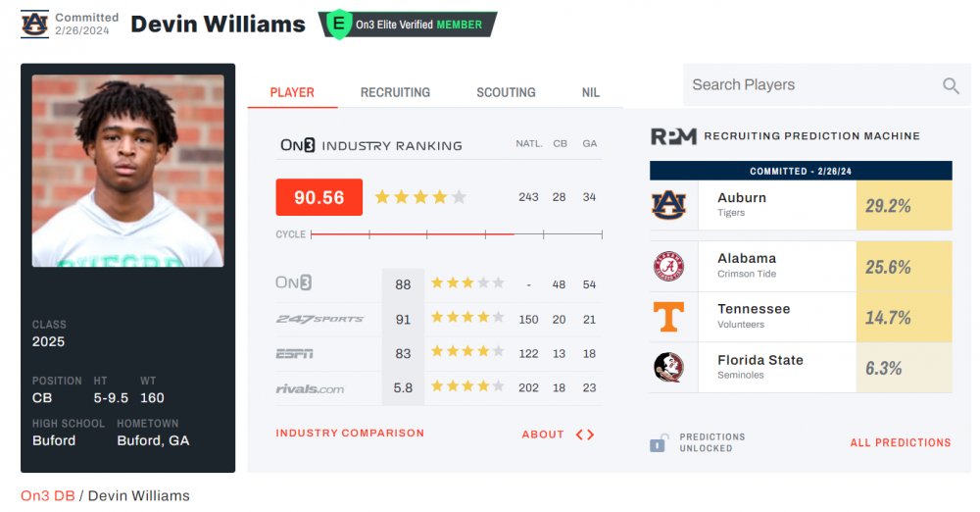
Task: Click the On3 Elite verified shield badge
Action: (339, 25)
